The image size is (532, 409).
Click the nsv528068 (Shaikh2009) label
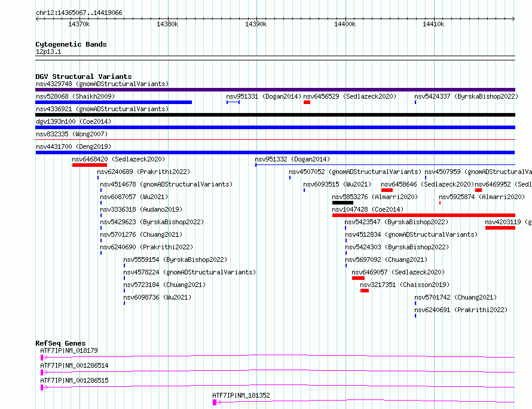[x=75, y=96]
